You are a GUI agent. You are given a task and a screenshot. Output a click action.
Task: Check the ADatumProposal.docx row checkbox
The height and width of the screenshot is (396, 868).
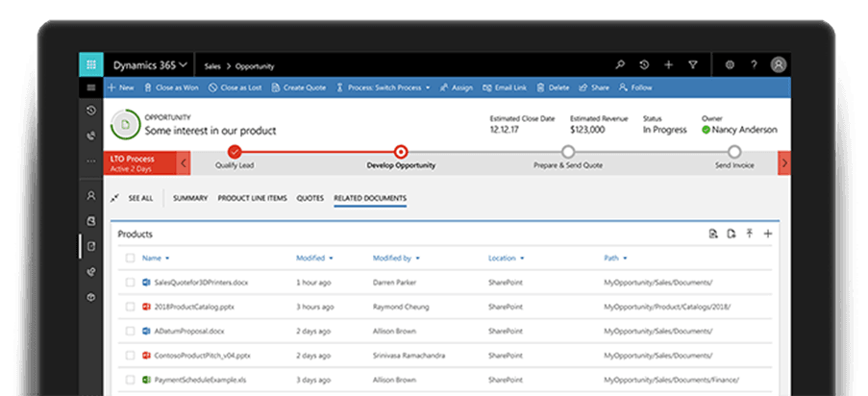coord(130,332)
